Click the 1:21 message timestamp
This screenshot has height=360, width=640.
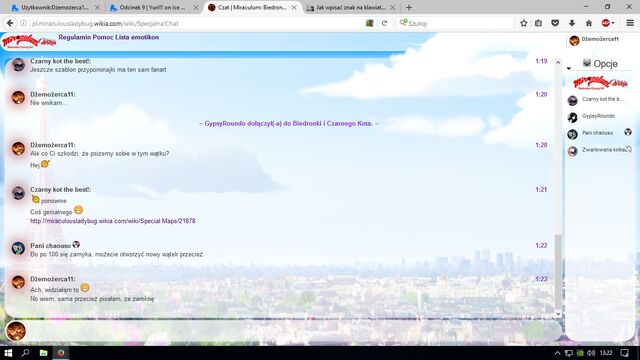(x=541, y=189)
